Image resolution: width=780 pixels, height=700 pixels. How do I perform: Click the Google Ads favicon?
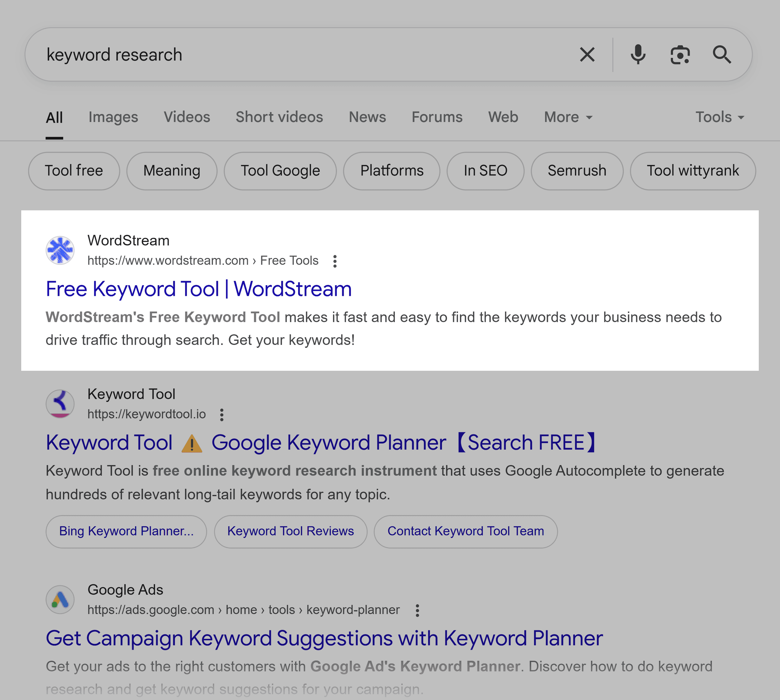click(x=60, y=600)
